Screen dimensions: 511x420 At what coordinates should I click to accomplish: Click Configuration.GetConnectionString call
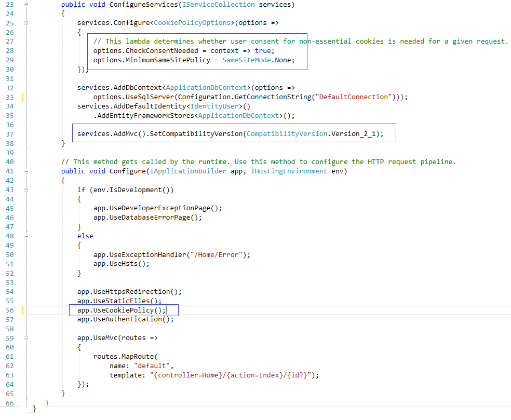pyautogui.click(x=245, y=97)
